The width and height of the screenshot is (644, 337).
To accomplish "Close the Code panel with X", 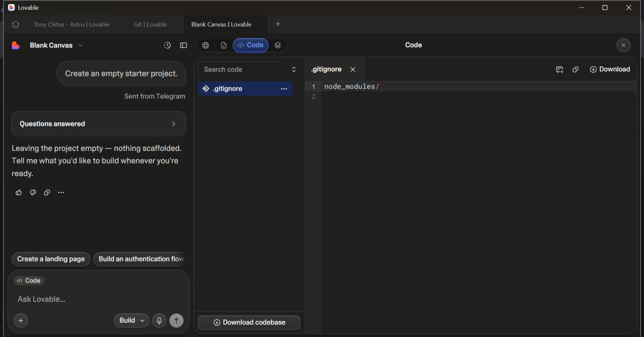I will (x=623, y=45).
